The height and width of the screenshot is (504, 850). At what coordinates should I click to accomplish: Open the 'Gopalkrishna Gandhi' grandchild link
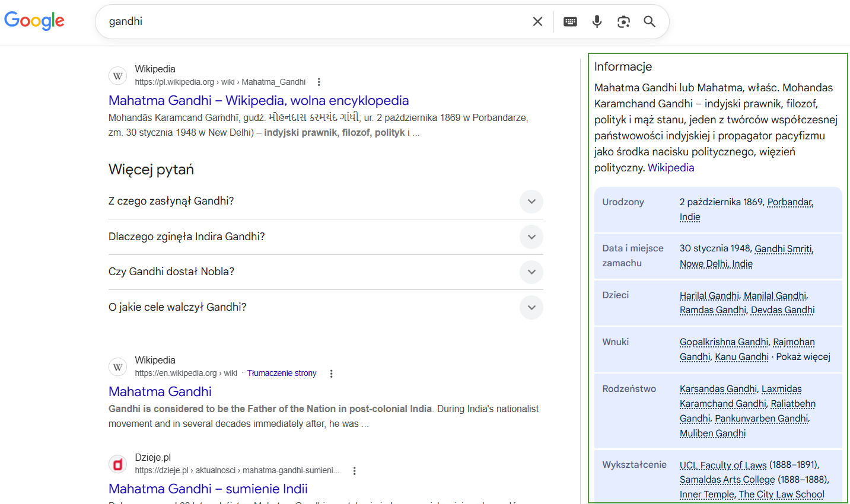click(x=724, y=342)
